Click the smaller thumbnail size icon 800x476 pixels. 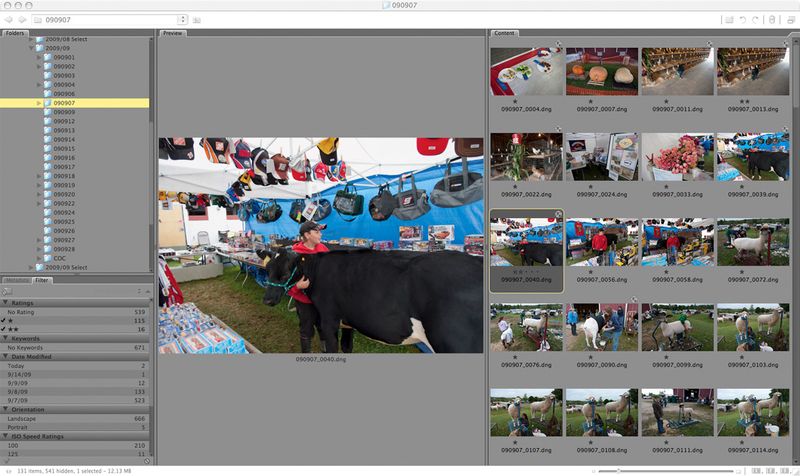pos(594,469)
